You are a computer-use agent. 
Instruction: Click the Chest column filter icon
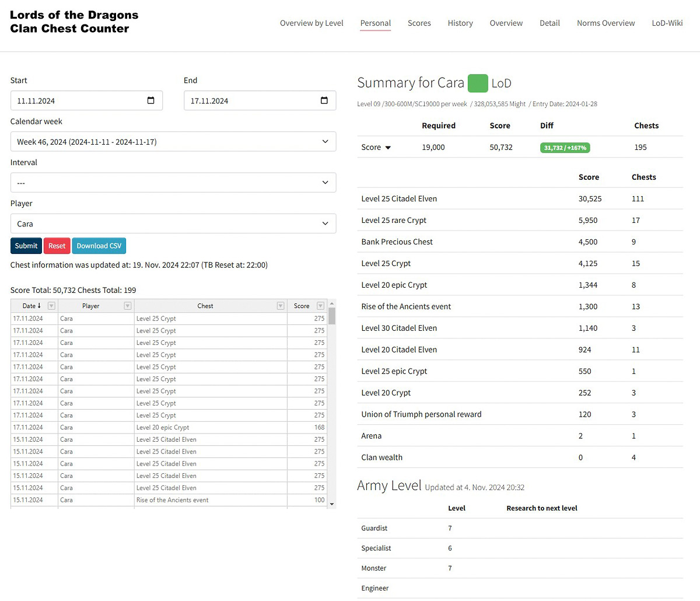(x=281, y=306)
